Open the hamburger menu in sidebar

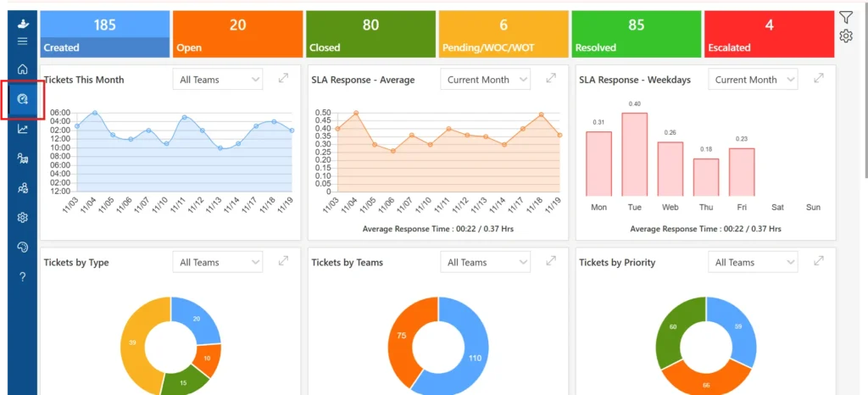22,42
